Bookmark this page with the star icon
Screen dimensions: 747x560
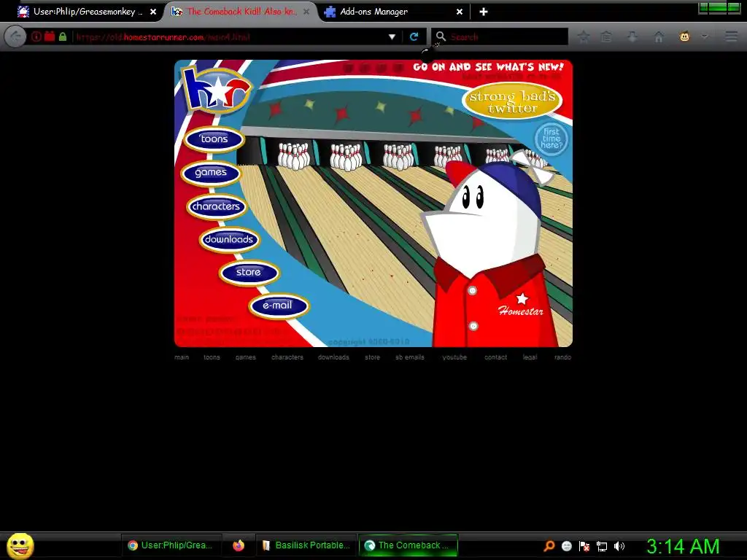pyautogui.click(x=584, y=36)
